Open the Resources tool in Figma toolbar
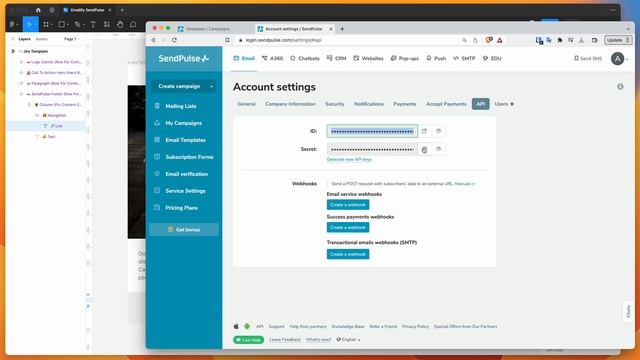Screen dimensions: 640x360 point(107,24)
